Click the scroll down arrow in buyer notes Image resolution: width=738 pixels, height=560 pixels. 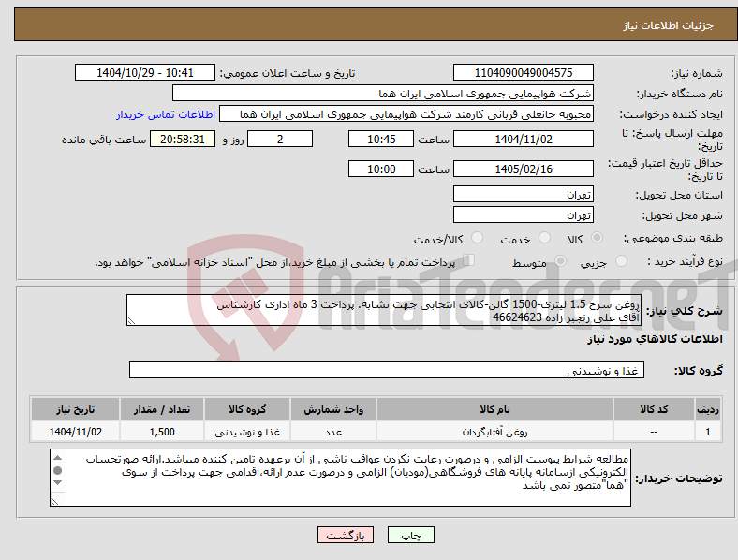(57, 483)
